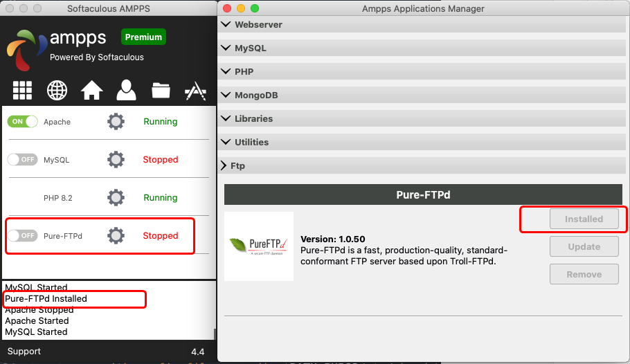
Task: Open Apache settings gear
Action: click(116, 121)
